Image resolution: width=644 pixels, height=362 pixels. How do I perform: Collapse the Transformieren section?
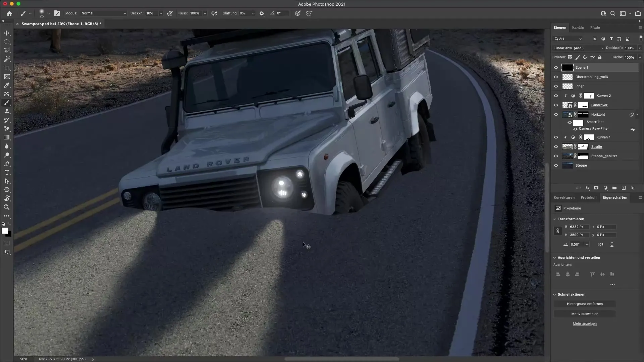[554, 219]
